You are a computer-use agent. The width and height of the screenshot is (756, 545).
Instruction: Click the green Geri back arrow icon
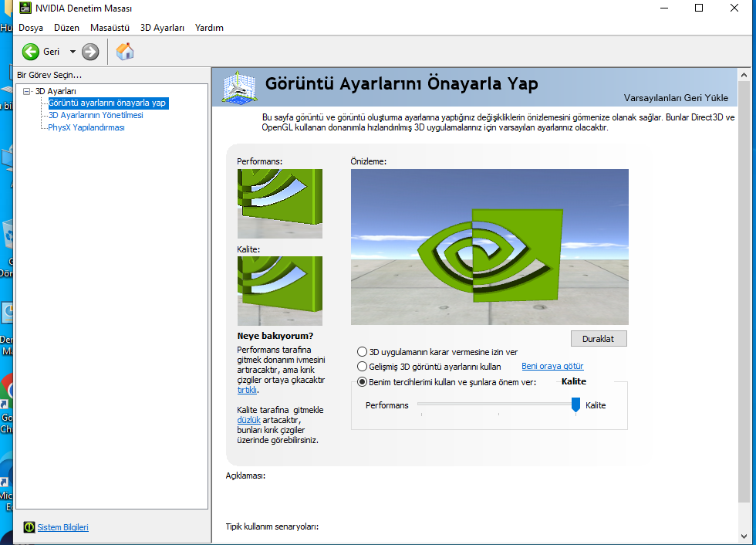[x=31, y=52]
